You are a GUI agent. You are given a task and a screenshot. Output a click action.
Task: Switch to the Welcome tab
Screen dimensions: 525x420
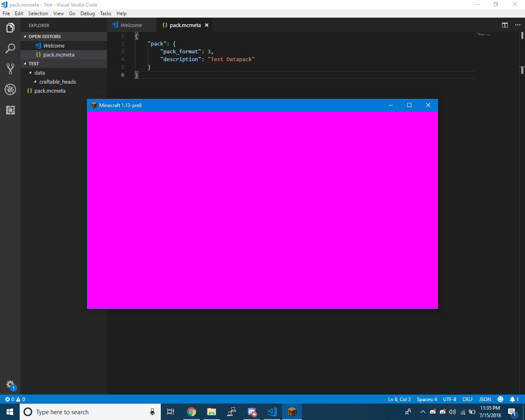click(131, 25)
